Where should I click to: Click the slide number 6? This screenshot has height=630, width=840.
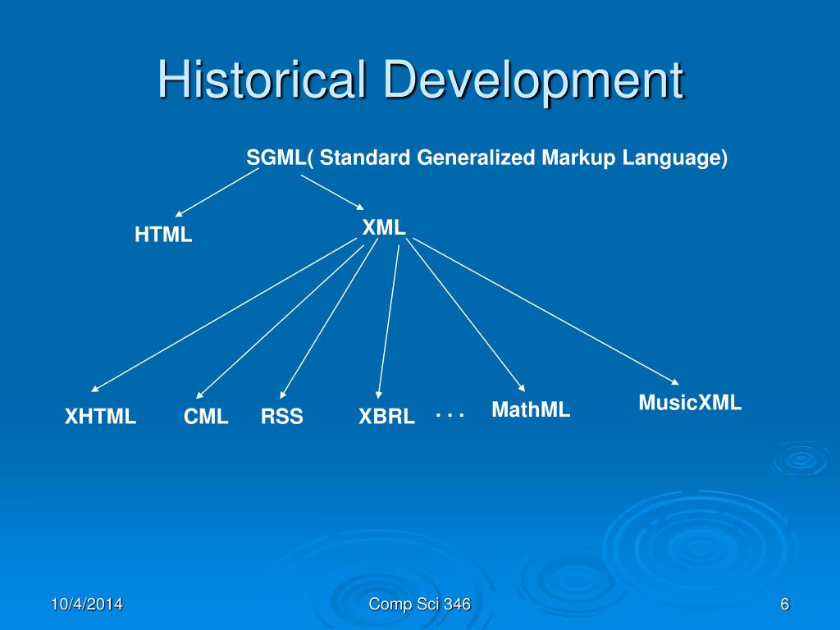coord(785,605)
